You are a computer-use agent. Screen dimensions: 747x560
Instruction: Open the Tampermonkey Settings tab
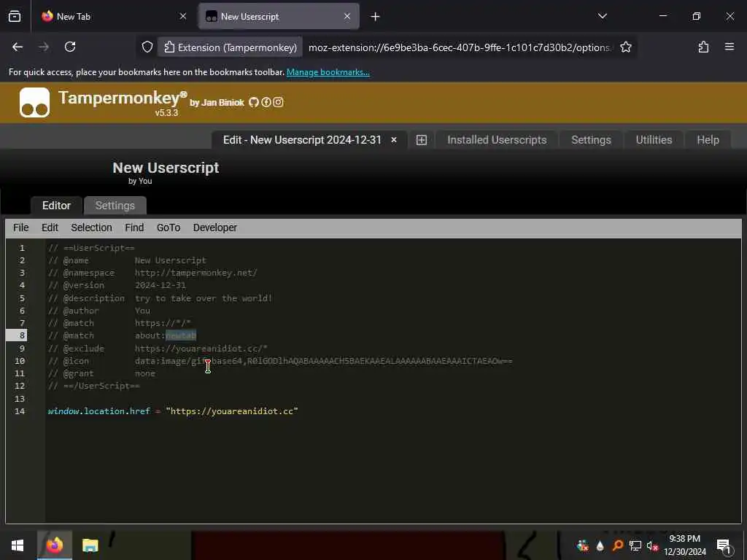tap(591, 140)
